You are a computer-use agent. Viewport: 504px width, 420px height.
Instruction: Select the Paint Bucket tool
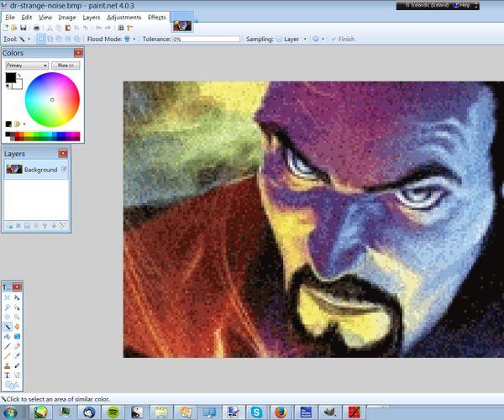click(7, 337)
